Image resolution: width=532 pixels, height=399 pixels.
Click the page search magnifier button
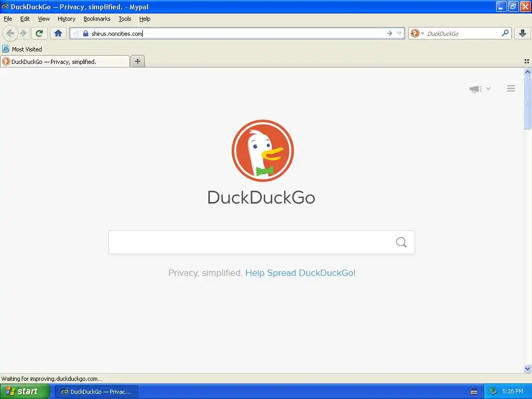click(402, 242)
